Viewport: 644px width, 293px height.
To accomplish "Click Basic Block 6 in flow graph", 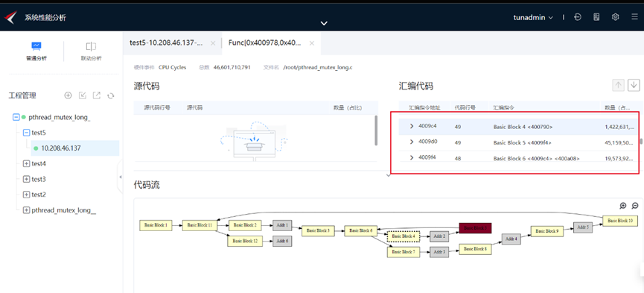I will [360, 231].
